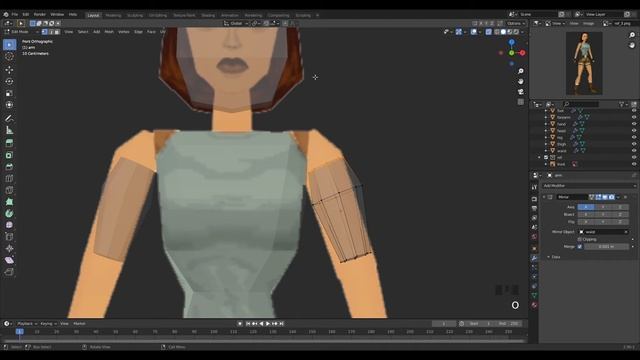Toggle Mirror Bisect X button

pyautogui.click(x=586, y=214)
